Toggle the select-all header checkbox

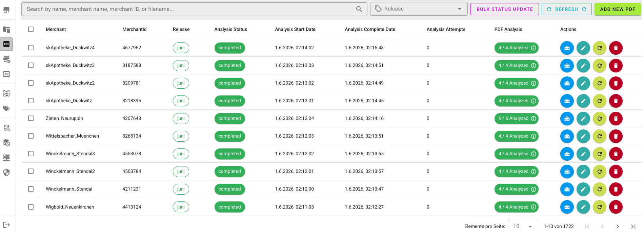pos(31,29)
